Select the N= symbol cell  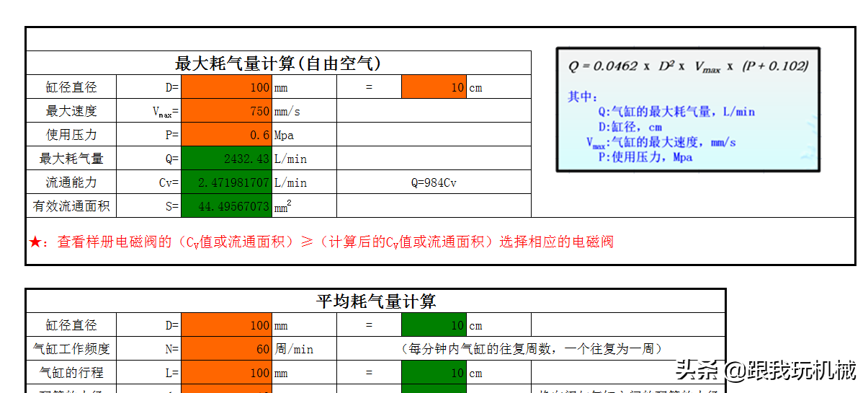pyautogui.click(x=149, y=349)
